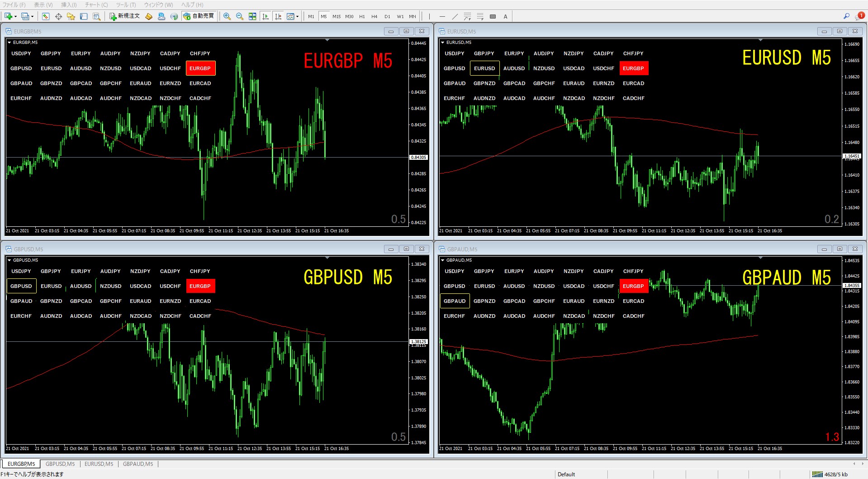868x479 pixels.
Task: Zoom in on the chart
Action: coord(227,16)
